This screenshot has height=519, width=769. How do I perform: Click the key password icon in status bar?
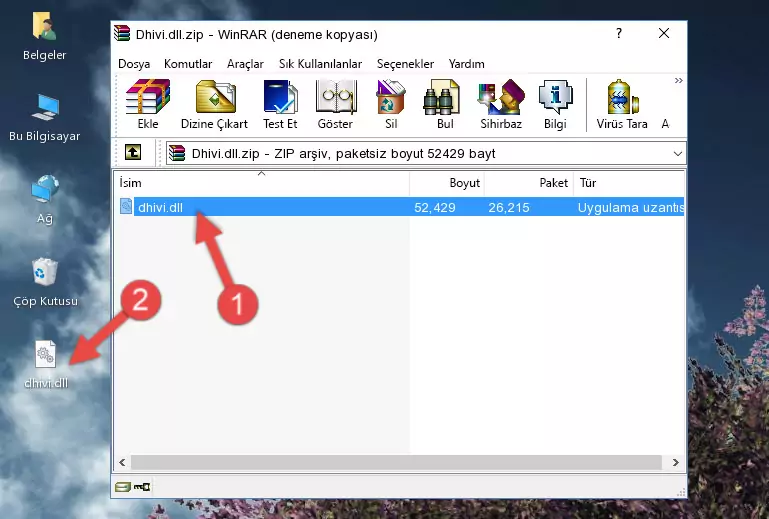[142, 487]
